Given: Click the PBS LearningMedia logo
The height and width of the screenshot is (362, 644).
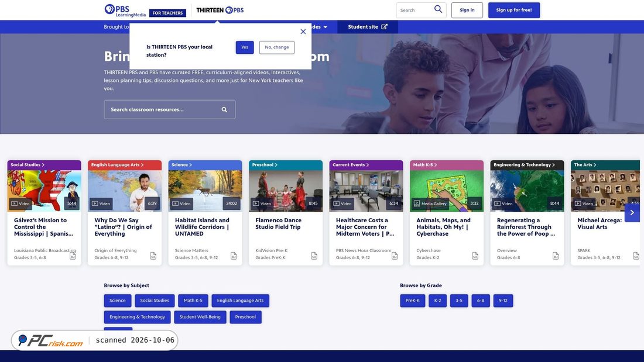Looking at the screenshot, I should 125,11.
